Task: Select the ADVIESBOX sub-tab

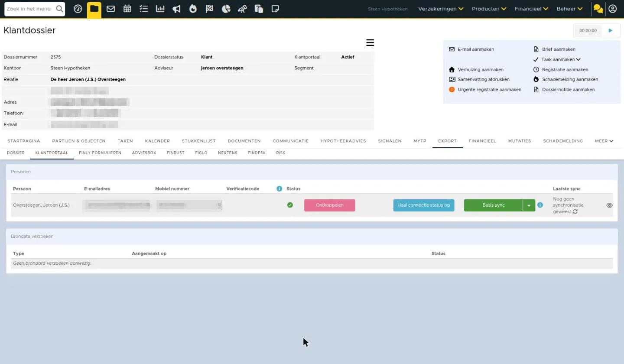Action: (144, 153)
